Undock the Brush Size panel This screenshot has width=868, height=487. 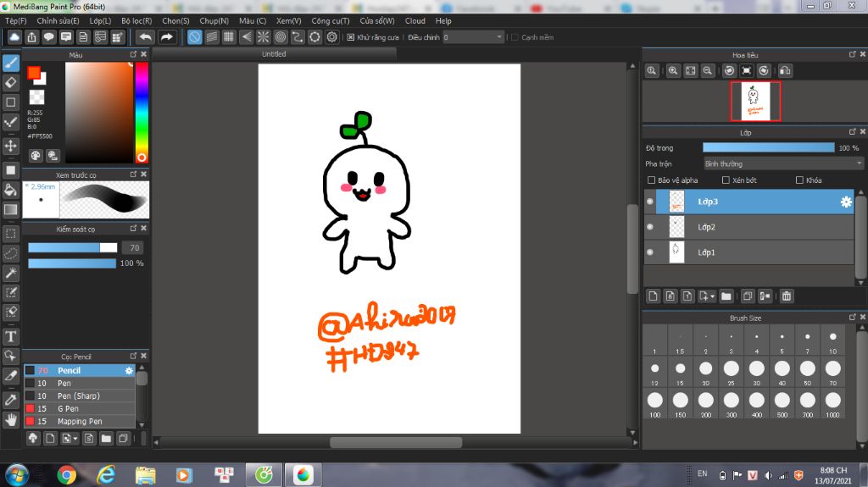[x=853, y=317]
